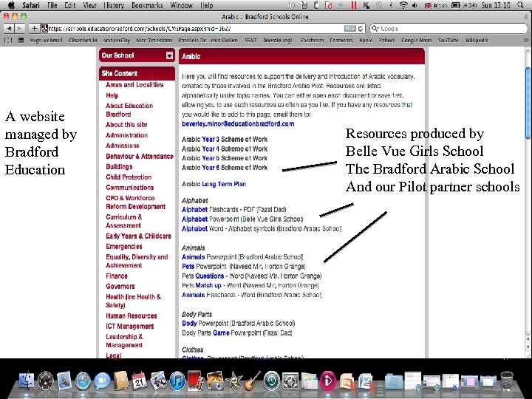Reload the page with the refresh icon

pos(361,29)
